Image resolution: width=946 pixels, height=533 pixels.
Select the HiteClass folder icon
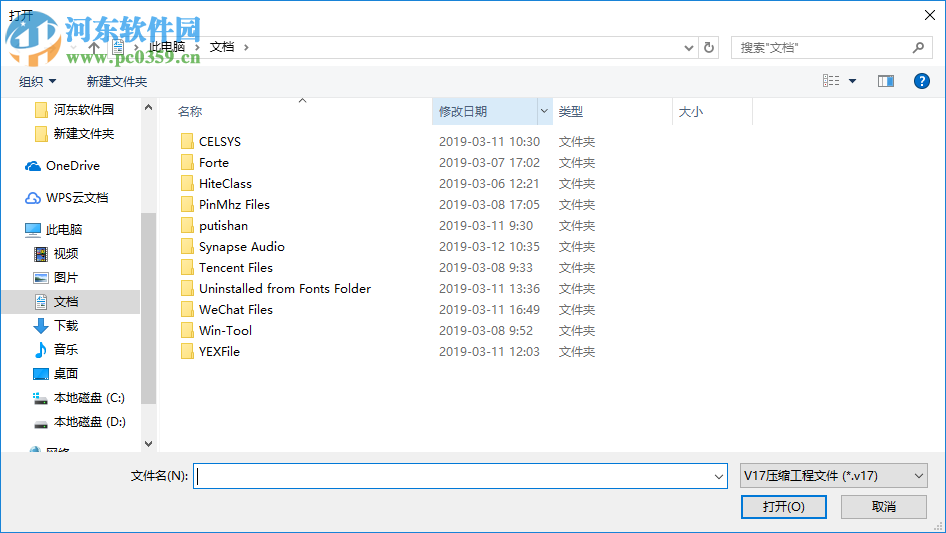click(x=187, y=184)
